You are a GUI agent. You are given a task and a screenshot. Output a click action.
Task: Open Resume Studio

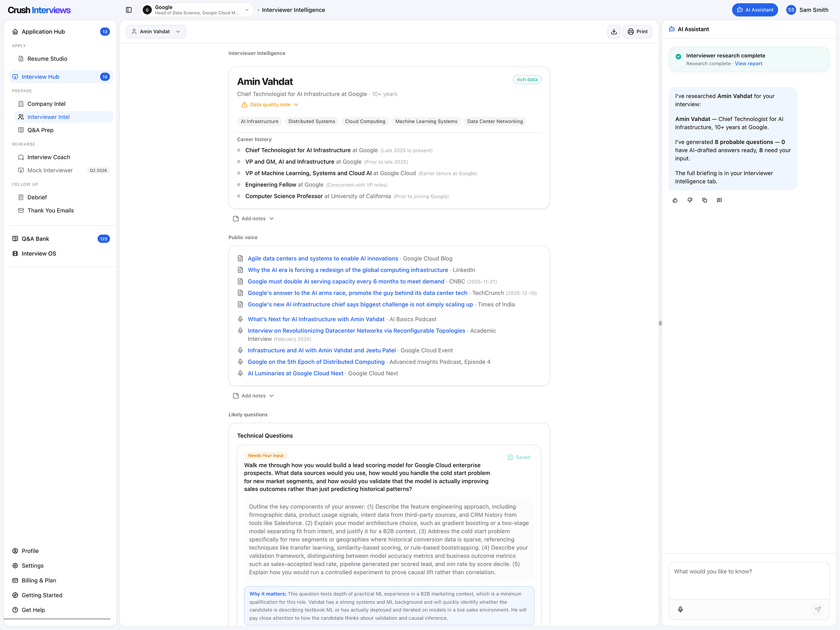point(64,59)
